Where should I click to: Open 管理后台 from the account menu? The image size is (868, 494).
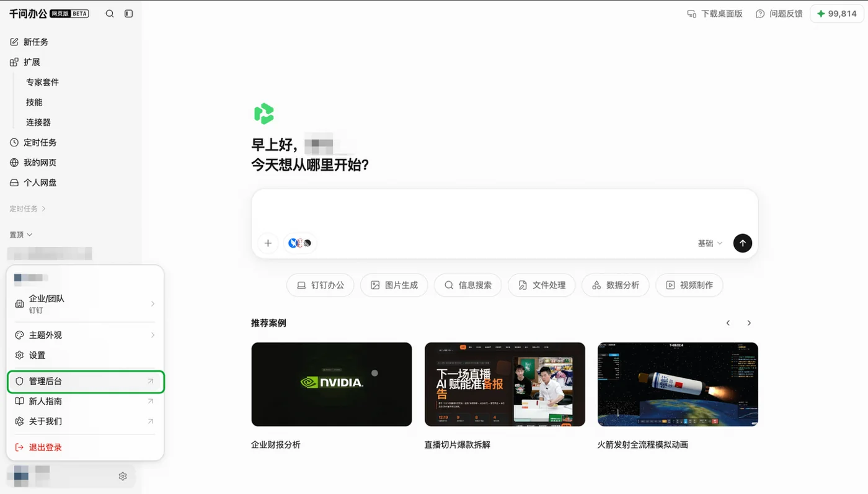point(85,381)
